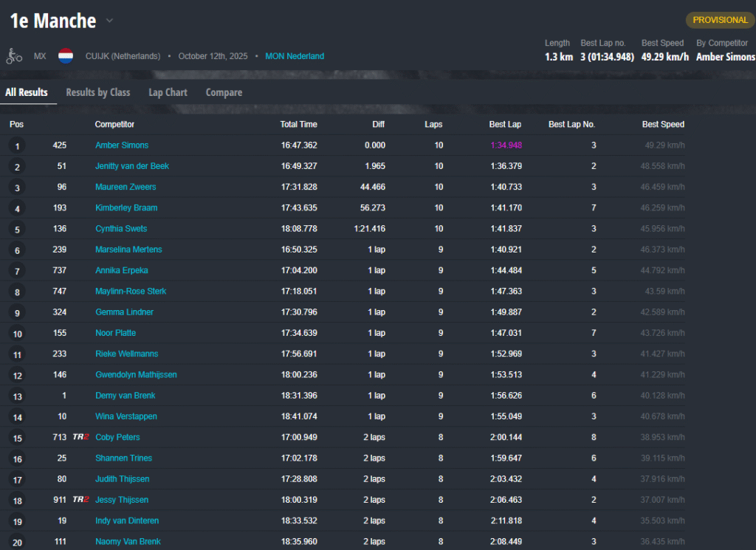Click Amber Simons' purple best lap time
The width and height of the screenshot is (756, 550).
pyautogui.click(x=506, y=145)
